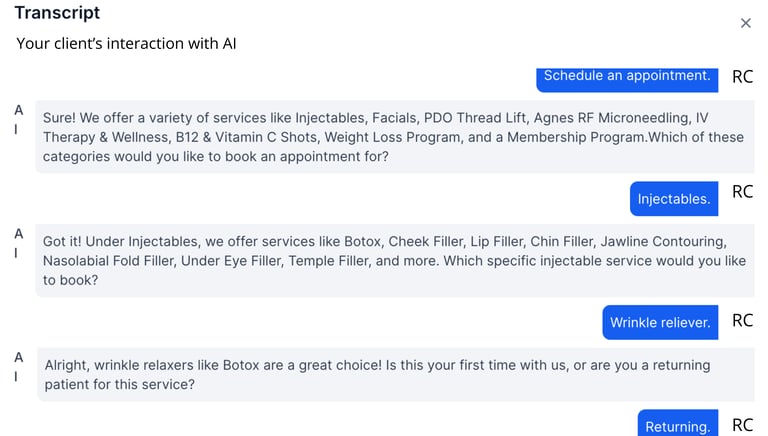
Task: Click the "Schedule an appointment." client bubble
Action: pos(627,76)
